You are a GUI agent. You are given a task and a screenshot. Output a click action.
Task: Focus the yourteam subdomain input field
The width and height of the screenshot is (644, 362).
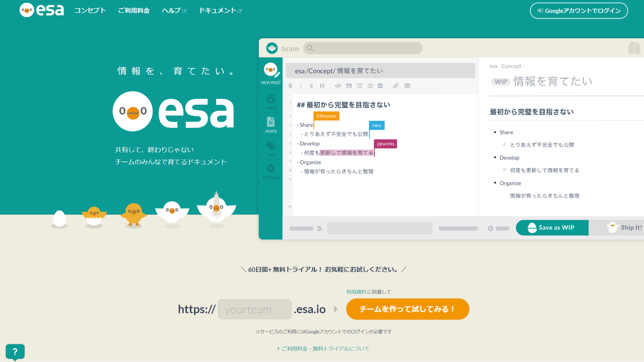[x=255, y=309]
